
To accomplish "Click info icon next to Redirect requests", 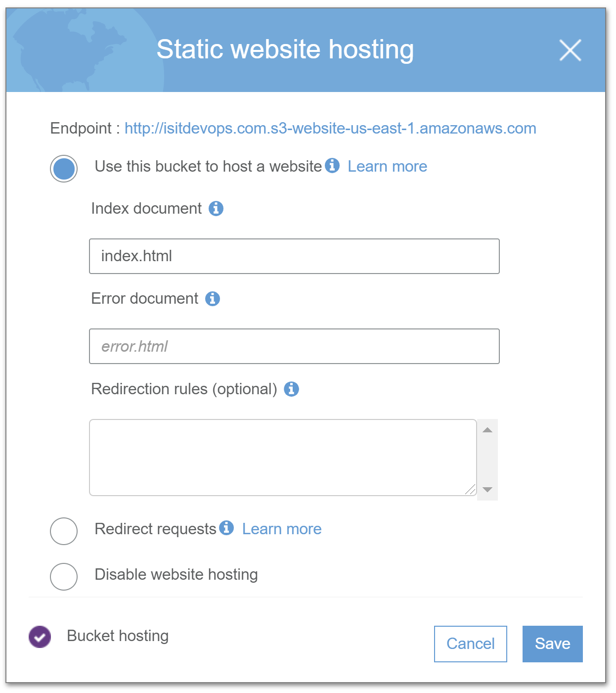I will click(226, 528).
